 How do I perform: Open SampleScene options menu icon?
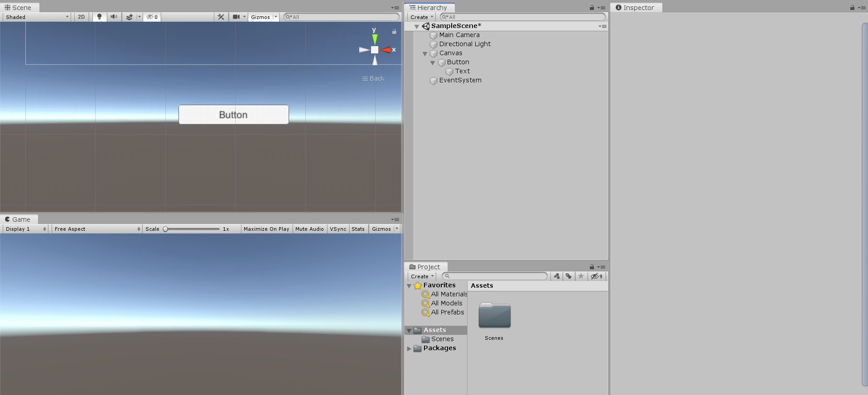point(602,26)
